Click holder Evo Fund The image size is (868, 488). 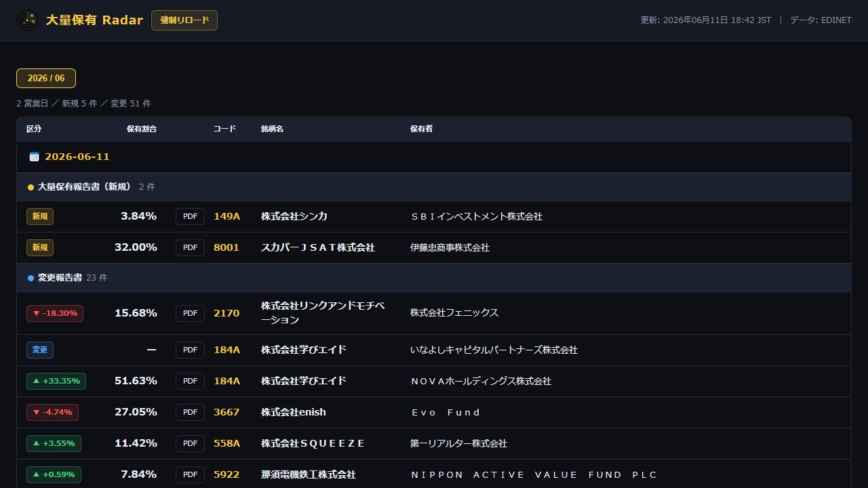pos(446,412)
